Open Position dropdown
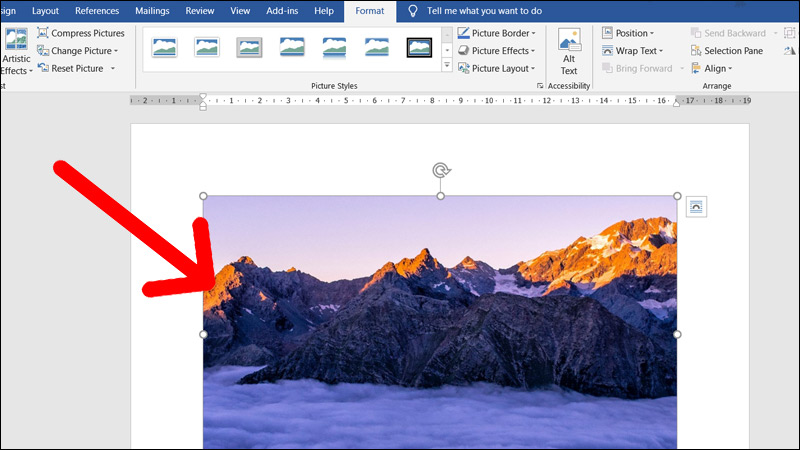This screenshot has height=450, width=800. (x=628, y=33)
